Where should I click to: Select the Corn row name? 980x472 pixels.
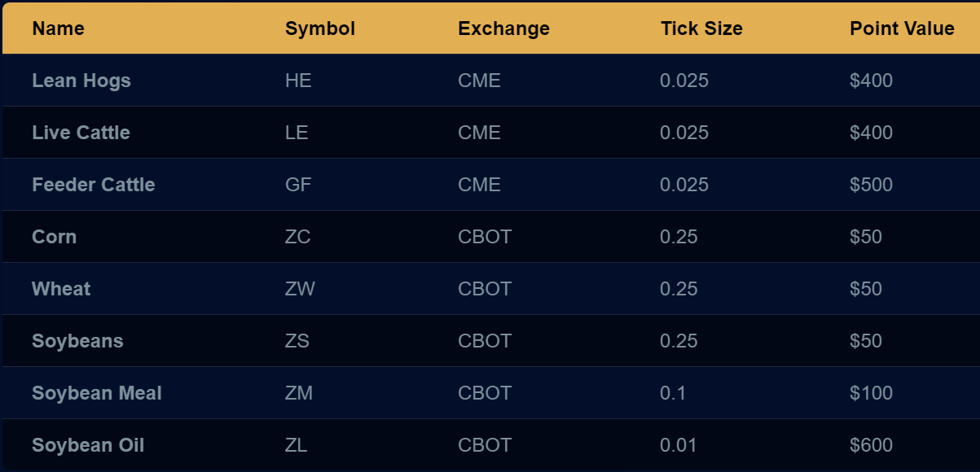(54, 237)
